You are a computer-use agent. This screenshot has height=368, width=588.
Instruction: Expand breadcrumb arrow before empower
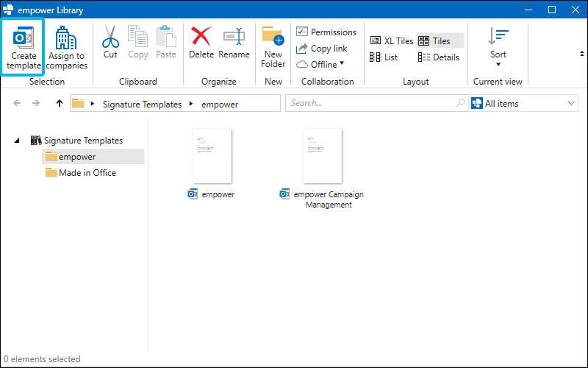191,103
